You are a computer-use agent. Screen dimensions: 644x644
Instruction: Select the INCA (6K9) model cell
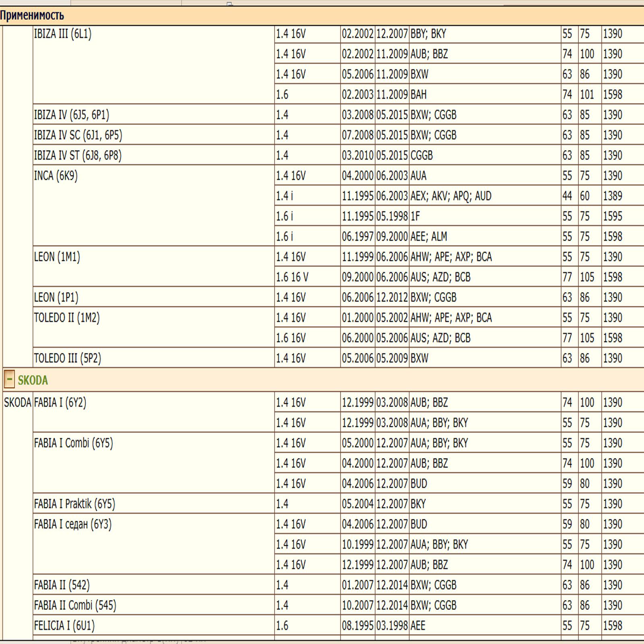tap(56, 176)
